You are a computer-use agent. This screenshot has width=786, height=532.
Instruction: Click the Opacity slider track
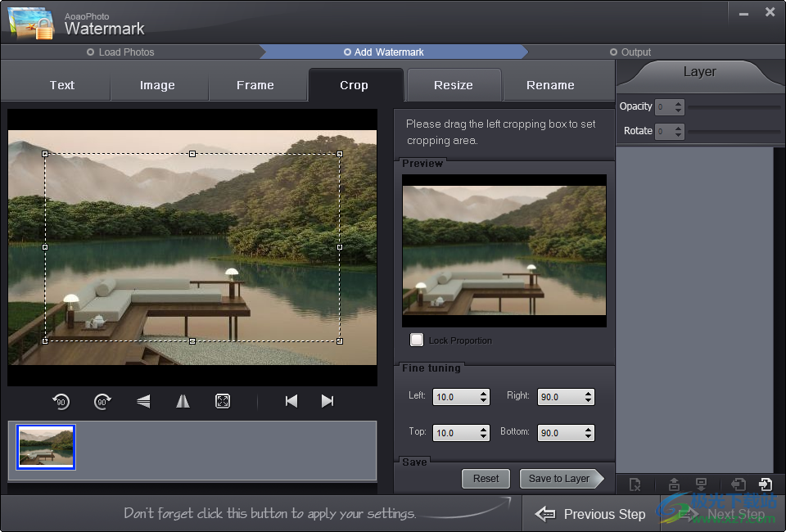tap(734, 106)
